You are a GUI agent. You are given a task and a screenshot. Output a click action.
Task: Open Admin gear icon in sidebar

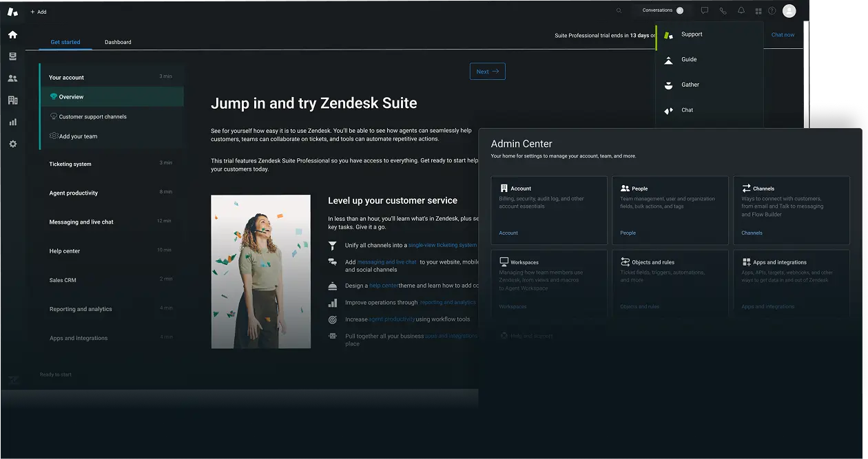12,144
